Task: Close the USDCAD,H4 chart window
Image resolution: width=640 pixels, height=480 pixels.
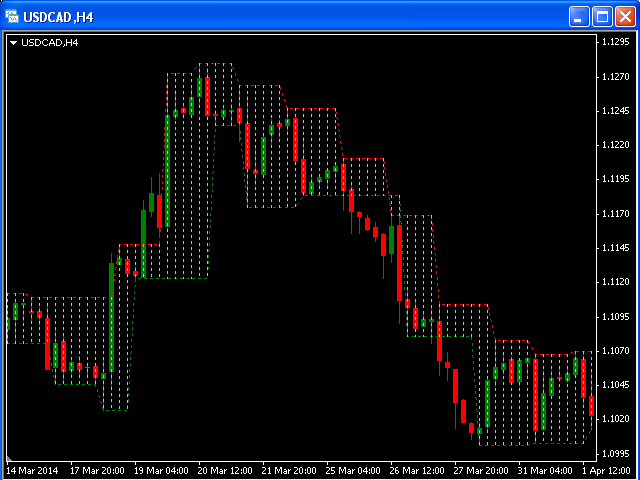Action: 625,17
